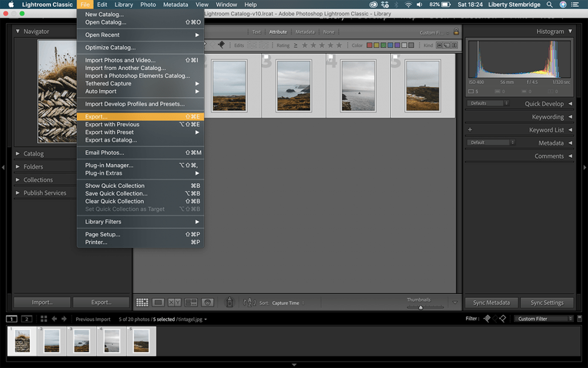Viewport: 588px width, 368px height.
Task: Select the first thumbnail in the filmstrip
Action: [21, 340]
